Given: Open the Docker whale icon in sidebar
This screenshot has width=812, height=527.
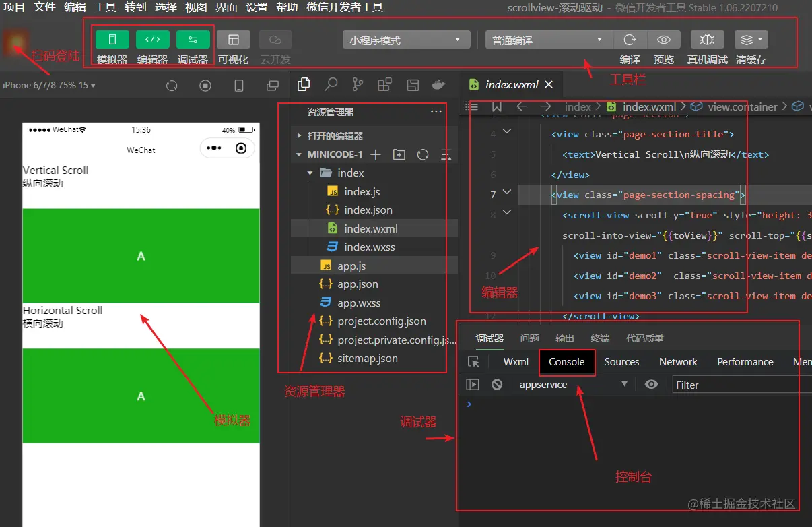Looking at the screenshot, I should [438, 84].
